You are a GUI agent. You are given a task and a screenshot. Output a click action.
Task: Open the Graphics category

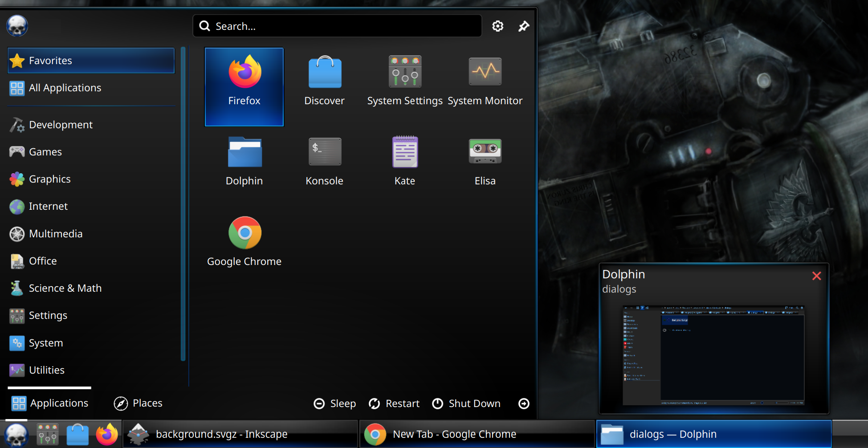91,179
